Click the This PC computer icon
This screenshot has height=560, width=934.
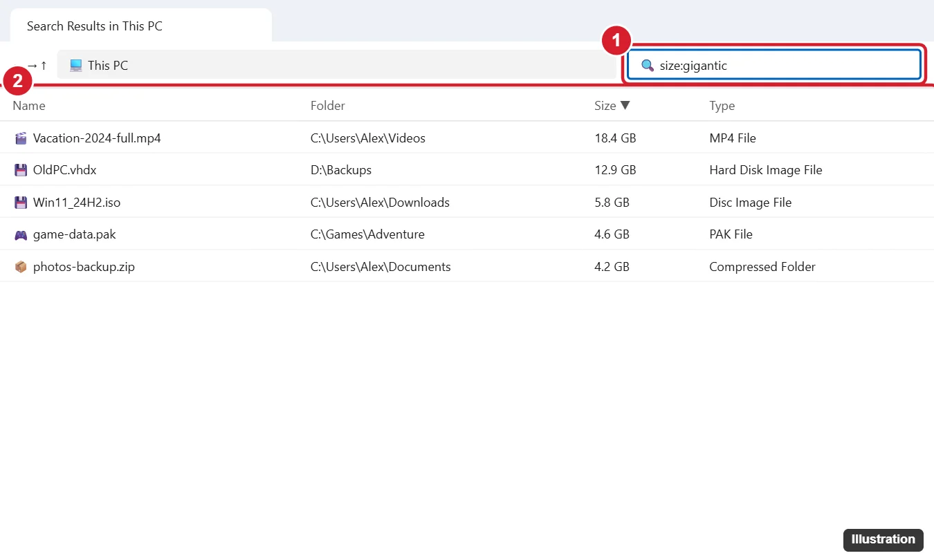(x=76, y=66)
